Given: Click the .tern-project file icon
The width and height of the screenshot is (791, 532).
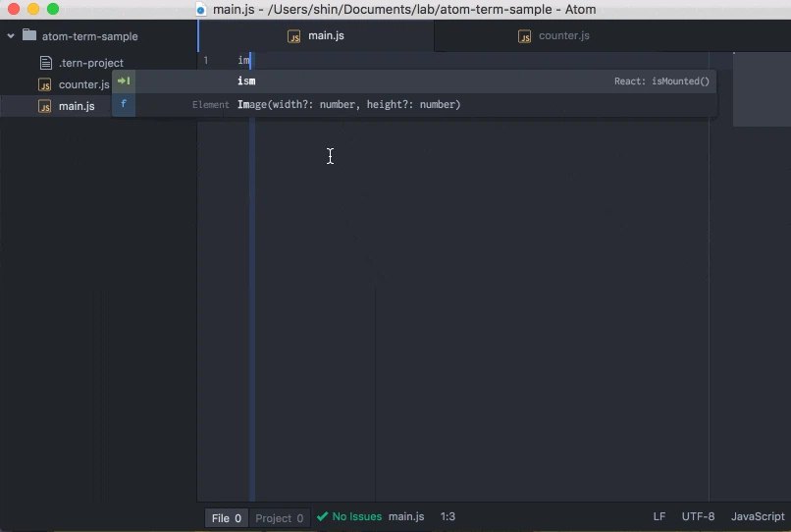Looking at the screenshot, I should click(x=46, y=63).
